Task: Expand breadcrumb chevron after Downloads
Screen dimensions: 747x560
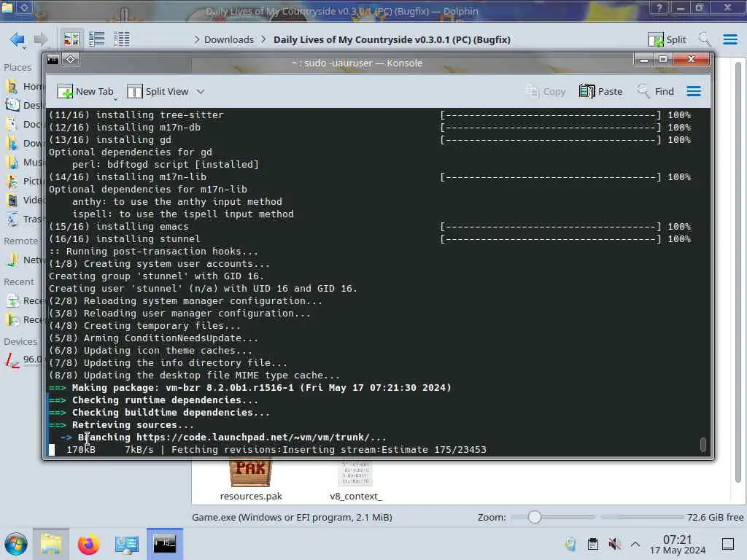Action: coord(263,39)
